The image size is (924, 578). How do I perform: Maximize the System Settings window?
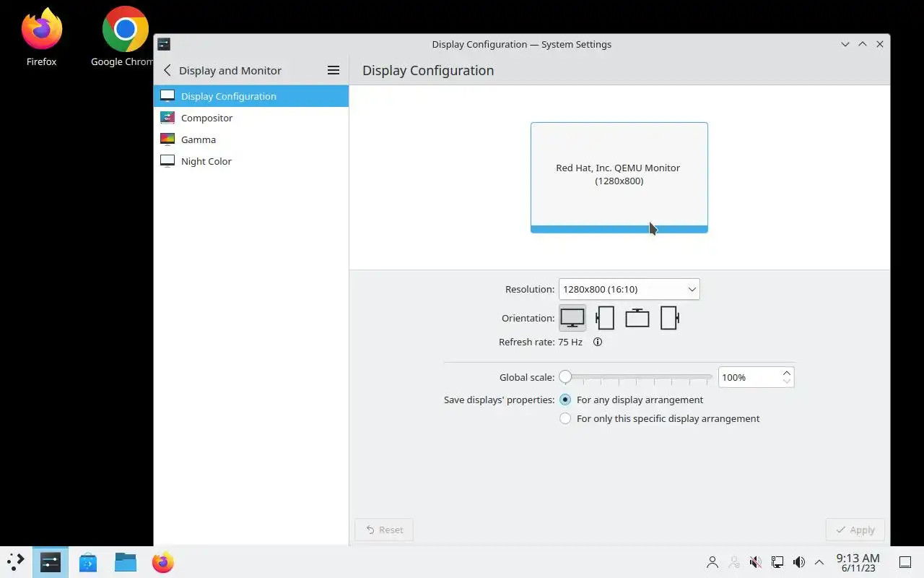(863, 44)
